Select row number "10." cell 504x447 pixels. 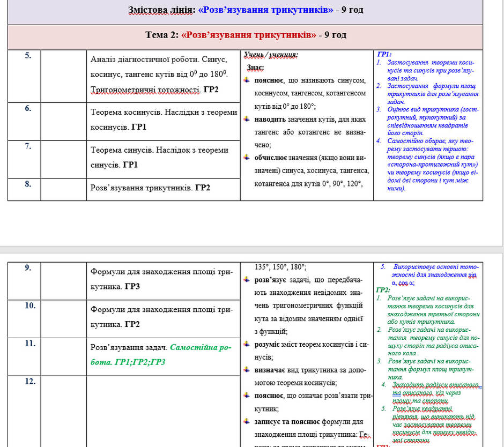click(25, 319)
